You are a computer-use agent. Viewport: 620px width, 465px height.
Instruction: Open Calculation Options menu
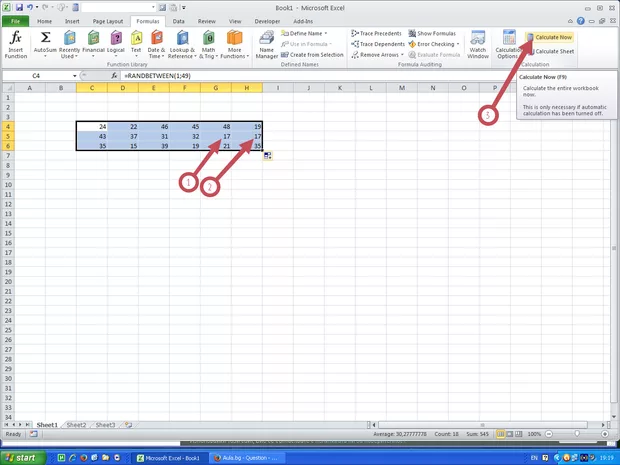pos(508,45)
